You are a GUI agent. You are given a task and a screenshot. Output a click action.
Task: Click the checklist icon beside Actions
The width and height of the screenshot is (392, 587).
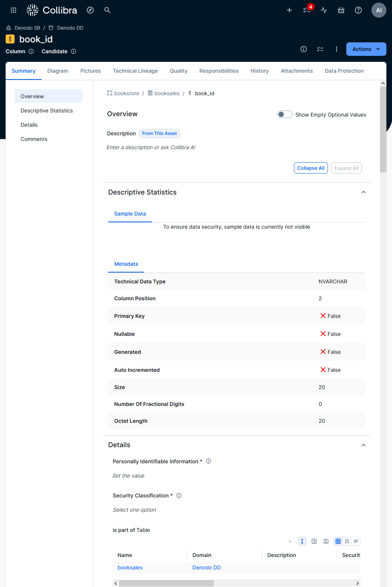tap(320, 49)
